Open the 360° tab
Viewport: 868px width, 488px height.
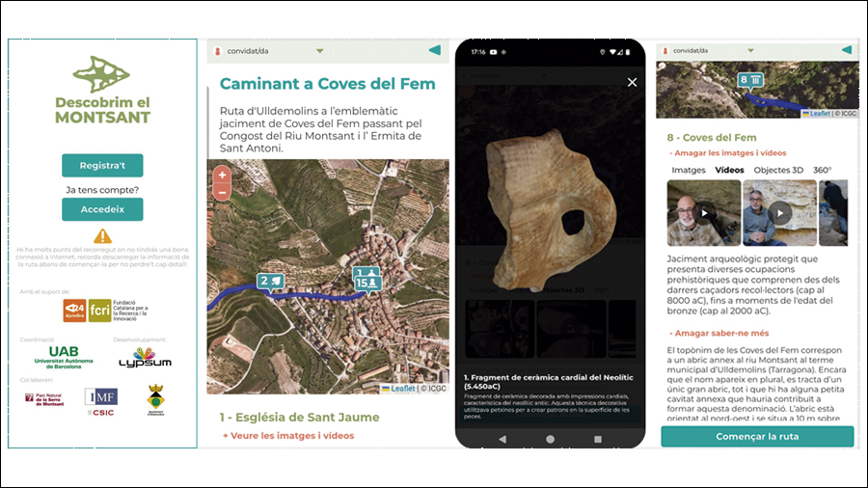[823, 170]
